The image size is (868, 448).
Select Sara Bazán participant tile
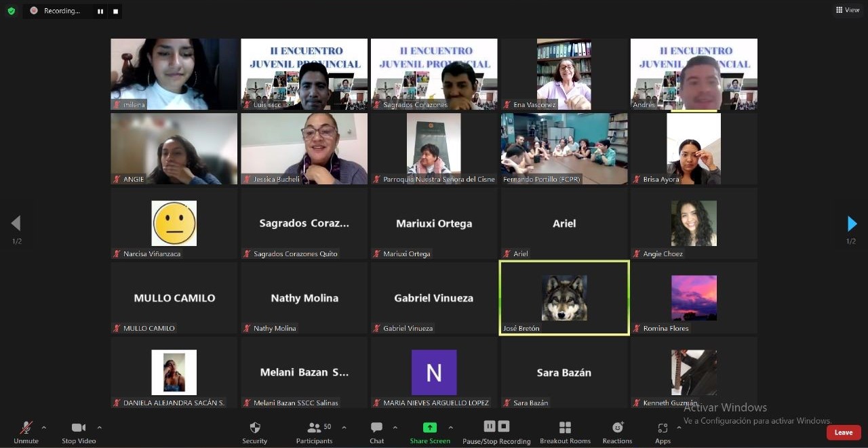564,372
